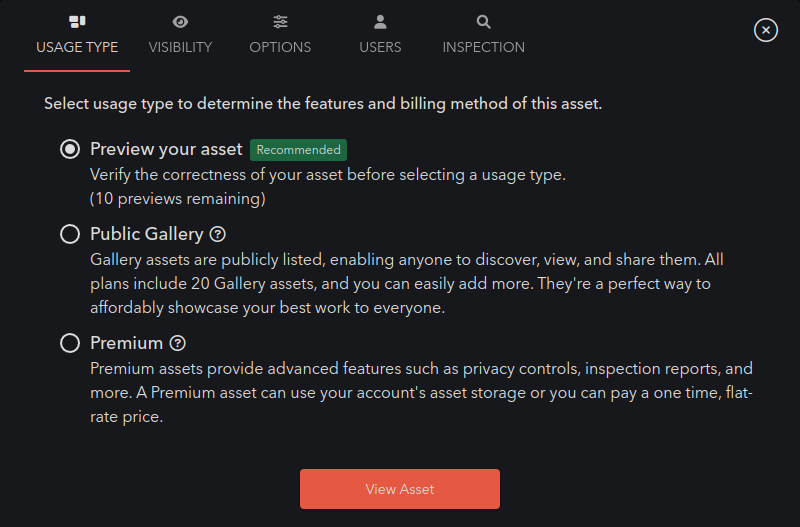Click the green Recommended badge

coord(298,150)
